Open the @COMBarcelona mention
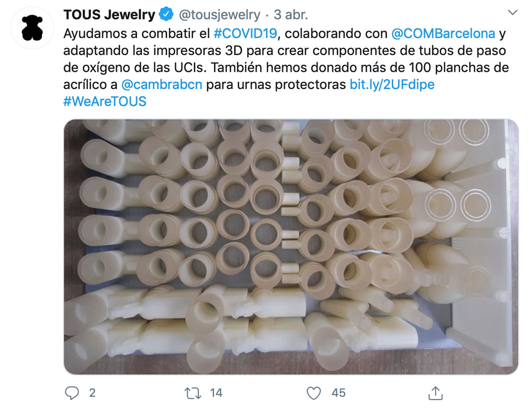532x408 pixels. click(x=443, y=34)
